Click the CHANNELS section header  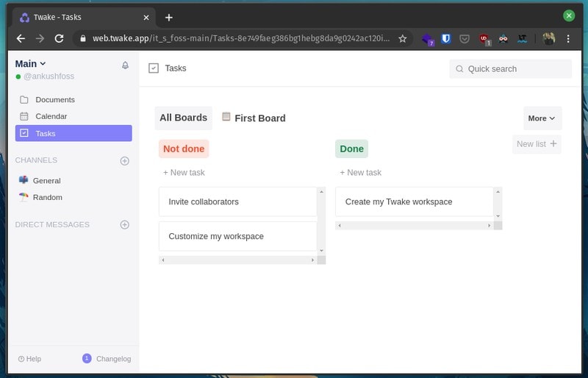pos(36,160)
